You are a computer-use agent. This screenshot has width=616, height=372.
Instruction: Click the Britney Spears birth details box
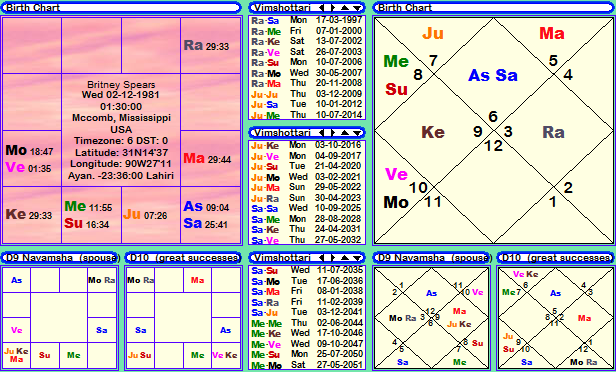tap(121, 130)
